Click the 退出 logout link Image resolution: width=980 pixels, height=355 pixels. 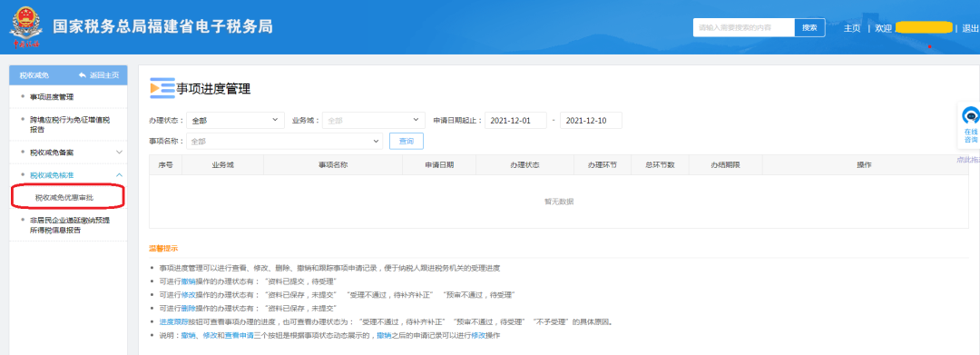[970, 28]
